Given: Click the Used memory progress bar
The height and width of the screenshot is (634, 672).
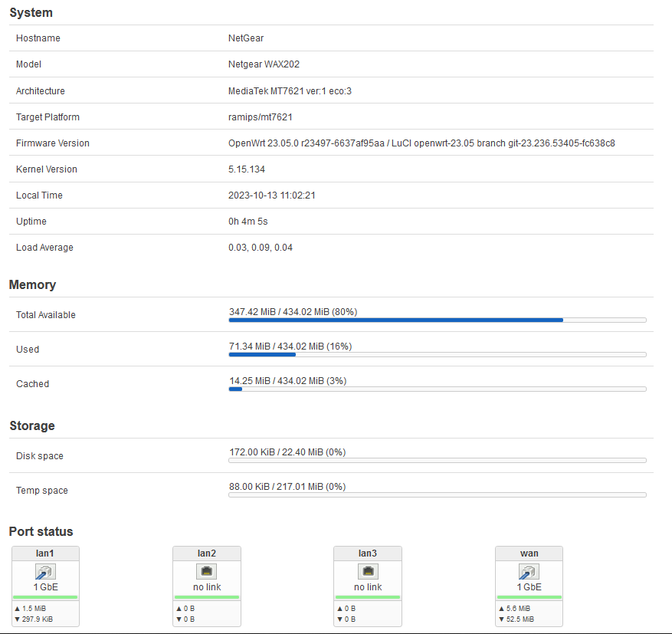Looking at the screenshot, I should pos(438,354).
